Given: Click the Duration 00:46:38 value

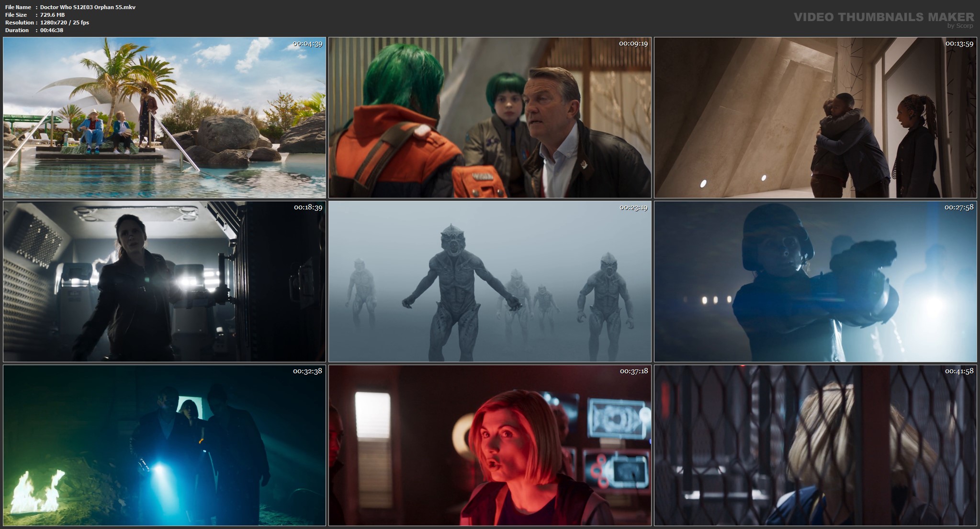Looking at the screenshot, I should (x=52, y=30).
